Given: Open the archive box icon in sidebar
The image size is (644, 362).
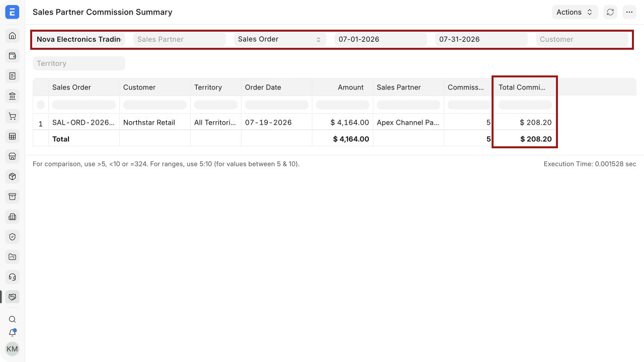Looking at the screenshot, I should coord(13,197).
